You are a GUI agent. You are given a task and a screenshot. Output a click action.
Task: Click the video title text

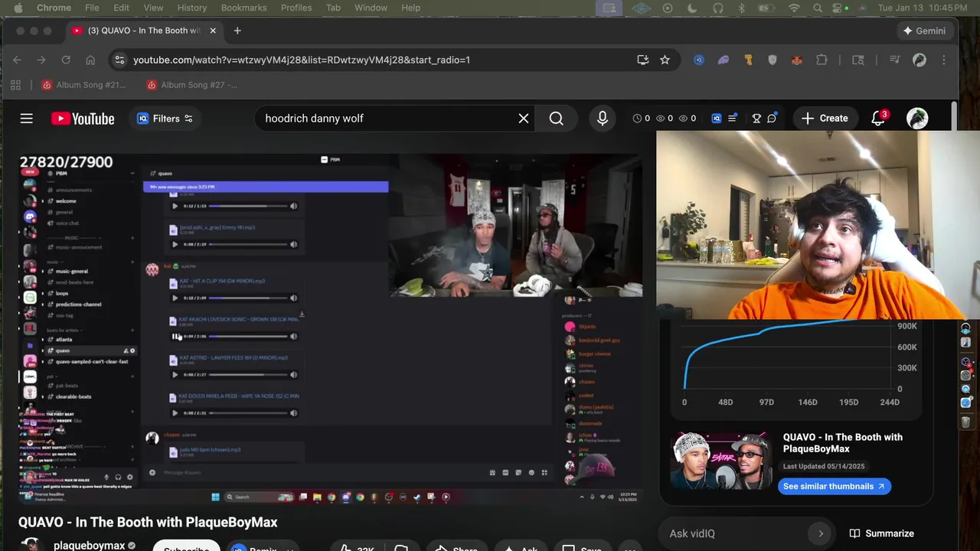pyautogui.click(x=148, y=522)
